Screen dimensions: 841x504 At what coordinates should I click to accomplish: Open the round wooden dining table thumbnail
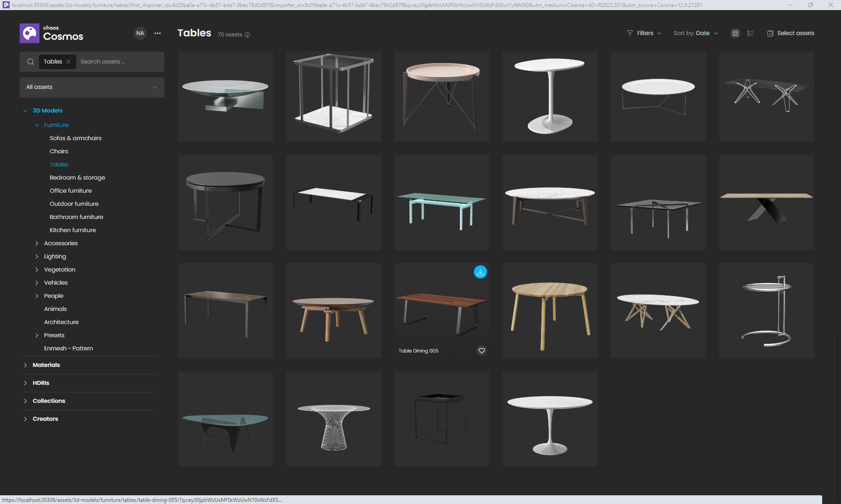click(550, 310)
